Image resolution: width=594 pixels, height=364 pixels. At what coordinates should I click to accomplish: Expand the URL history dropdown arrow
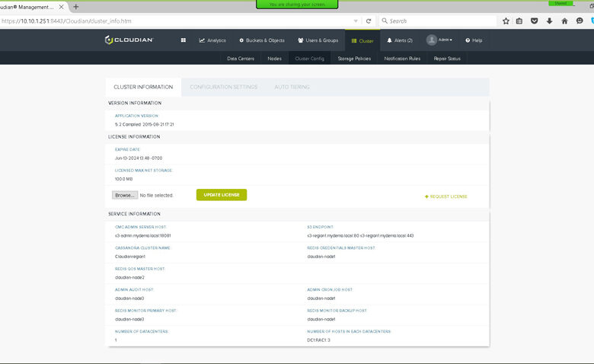coord(356,21)
